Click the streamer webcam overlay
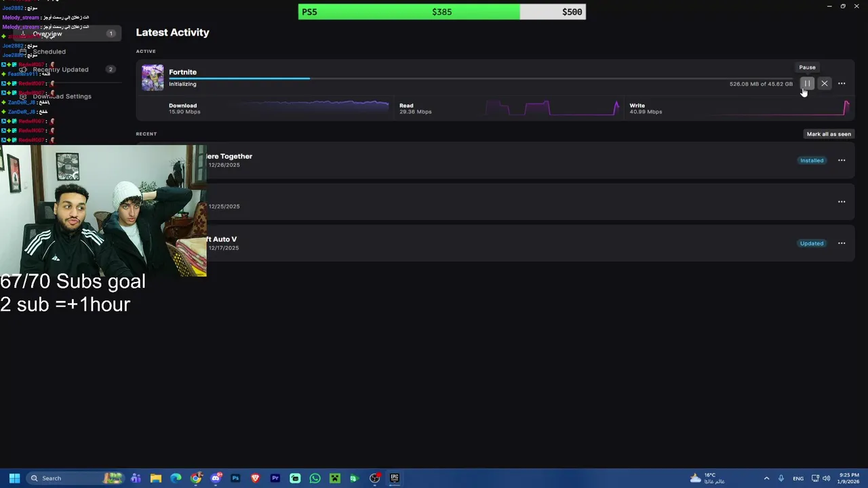Screen dimensions: 868x488 coord(103,210)
